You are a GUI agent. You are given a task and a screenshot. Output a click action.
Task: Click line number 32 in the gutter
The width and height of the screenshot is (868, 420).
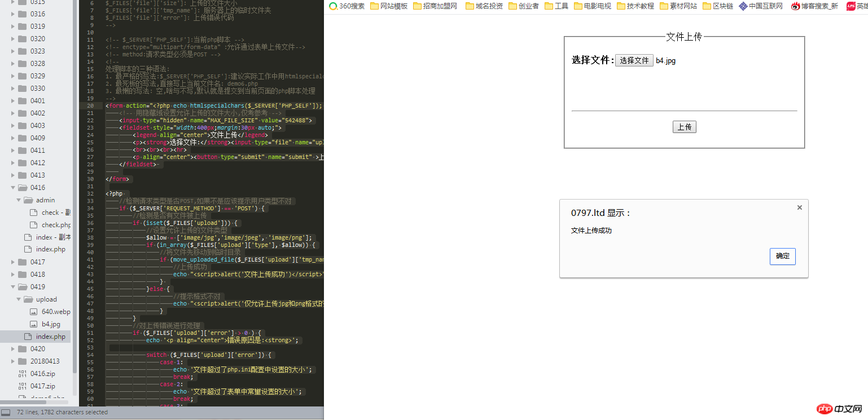point(90,193)
